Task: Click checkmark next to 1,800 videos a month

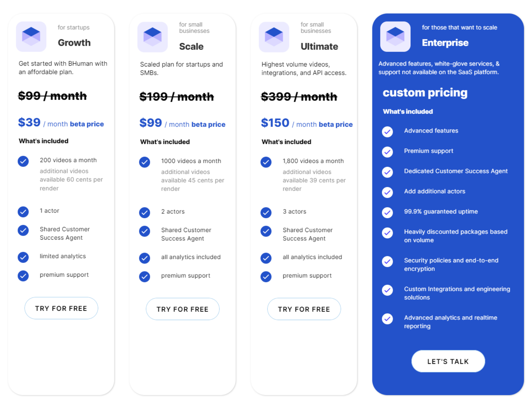Action: pyautogui.click(x=266, y=162)
